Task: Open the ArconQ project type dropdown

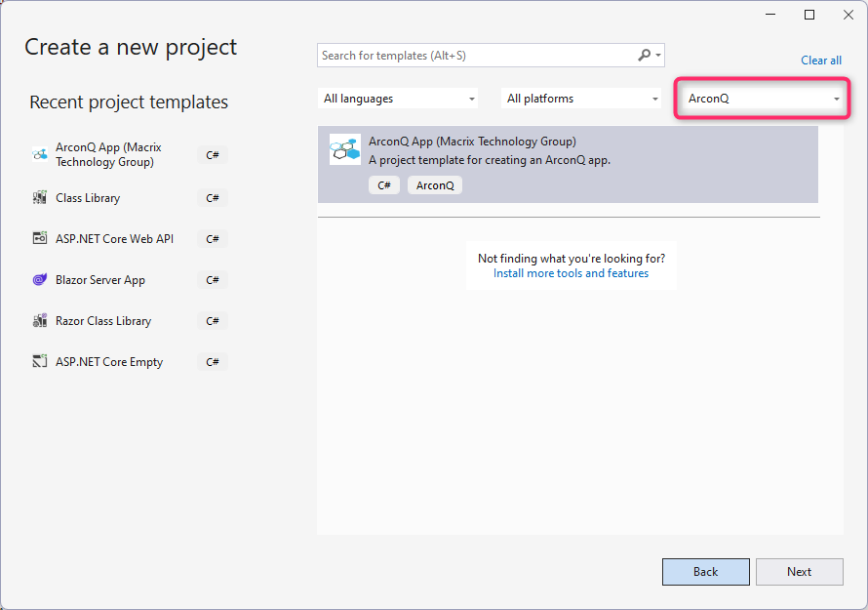Action: pos(763,99)
